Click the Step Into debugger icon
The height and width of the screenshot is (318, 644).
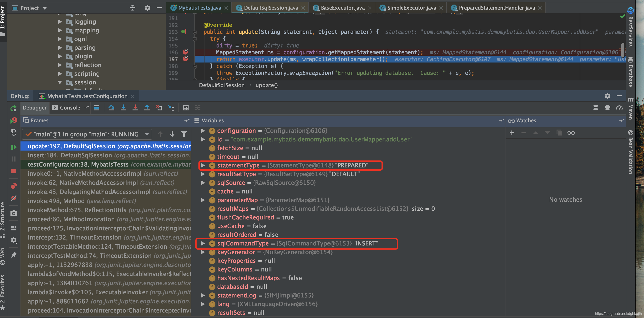pos(123,108)
